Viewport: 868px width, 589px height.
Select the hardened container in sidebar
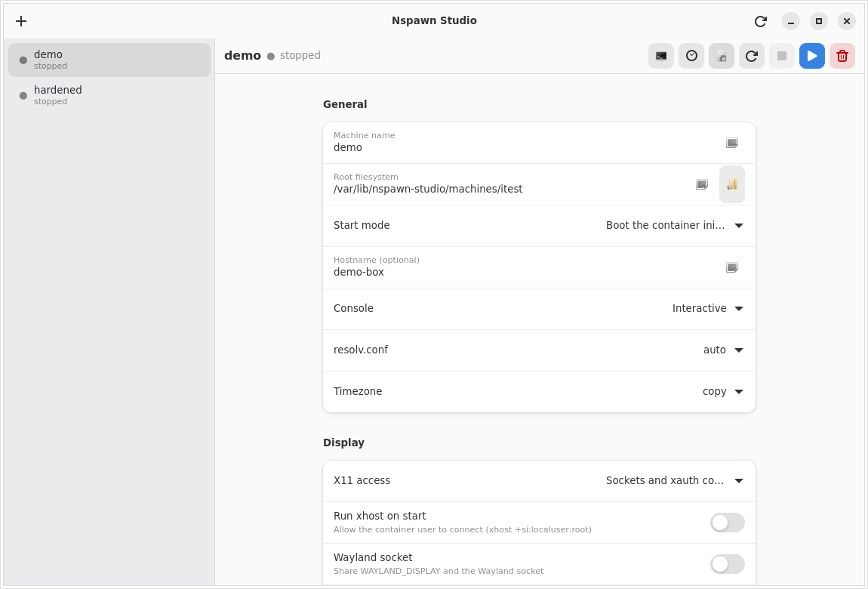coord(109,95)
